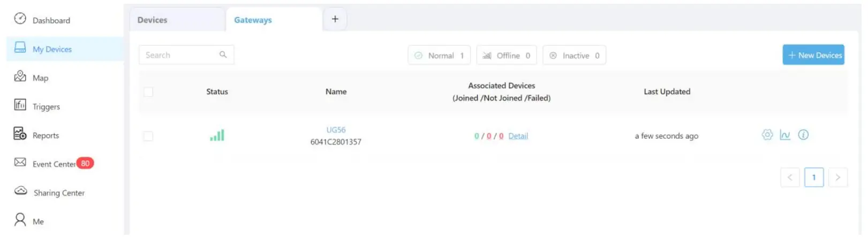
Task: Click the New Devices button
Action: pyautogui.click(x=813, y=55)
